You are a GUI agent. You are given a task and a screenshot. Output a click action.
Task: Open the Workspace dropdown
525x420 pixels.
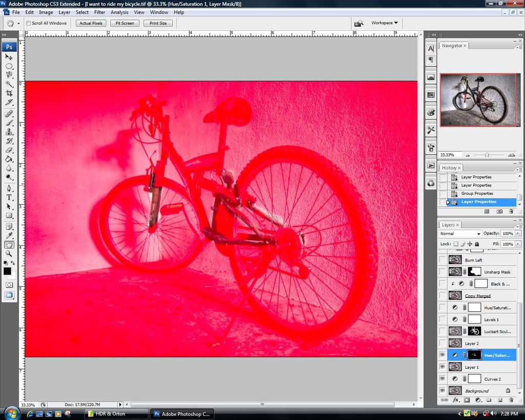(x=385, y=23)
